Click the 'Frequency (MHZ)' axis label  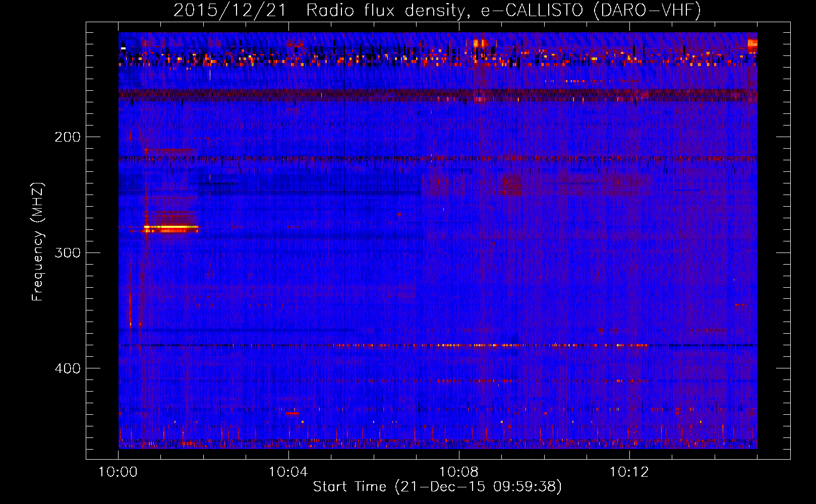(x=38, y=241)
